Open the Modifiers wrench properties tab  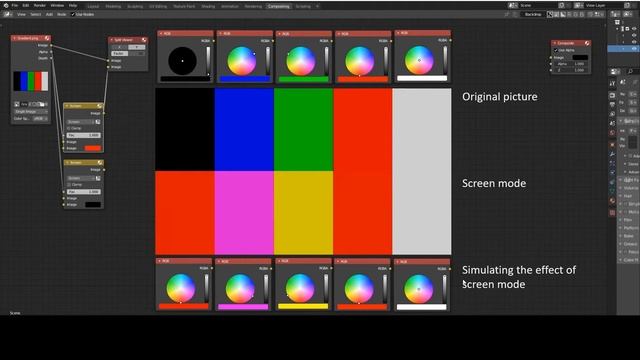pyautogui.click(x=612, y=154)
